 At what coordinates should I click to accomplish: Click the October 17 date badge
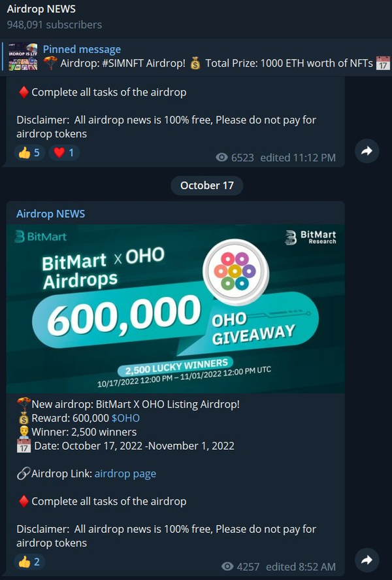pos(207,185)
